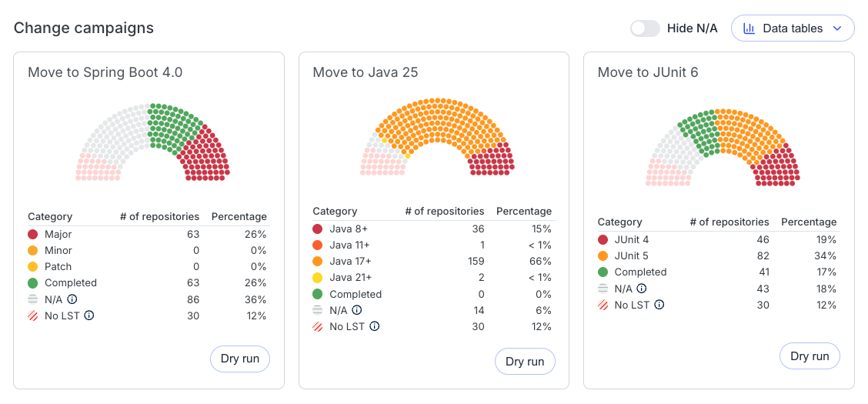Click the Java 17+ orange swatch
Viewport: 868px width, 404px height.
point(318,261)
